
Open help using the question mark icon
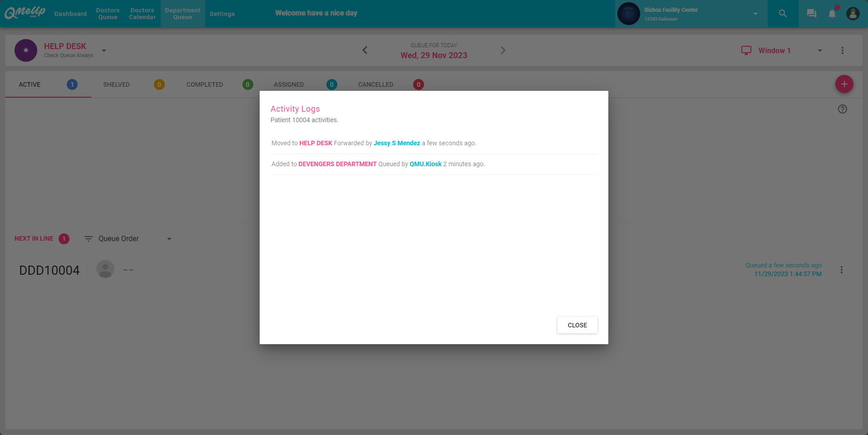tap(843, 109)
